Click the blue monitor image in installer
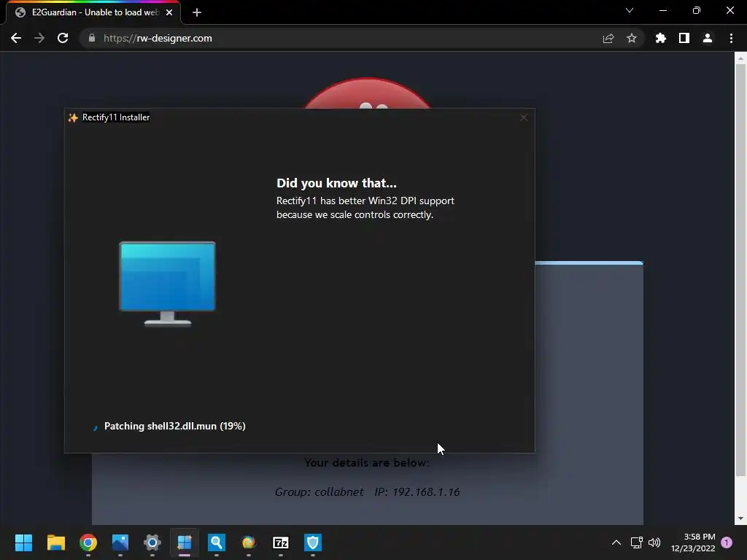 click(x=167, y=284)
